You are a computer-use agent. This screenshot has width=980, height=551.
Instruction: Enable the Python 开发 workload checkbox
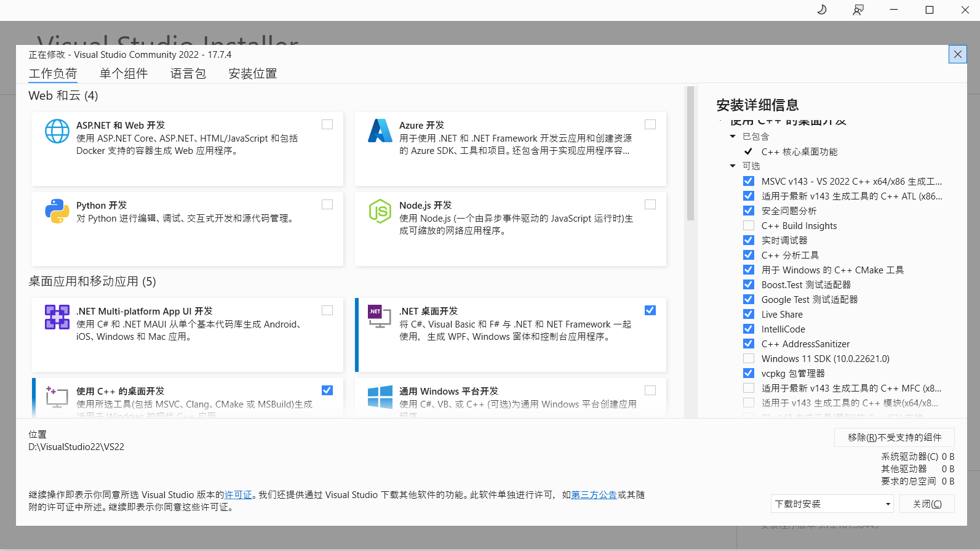coord(327,204)
